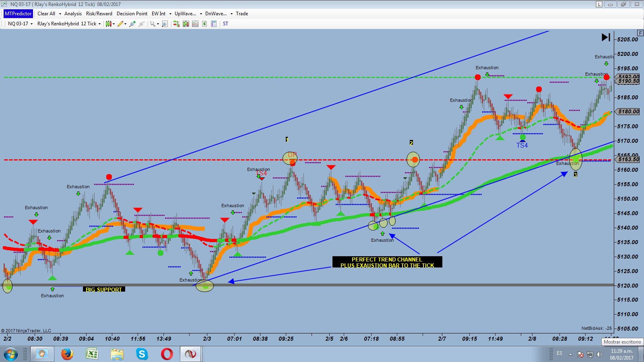644x362 pixels.
Task: Open the Chart Trader icon
Action: pos(176,24)
